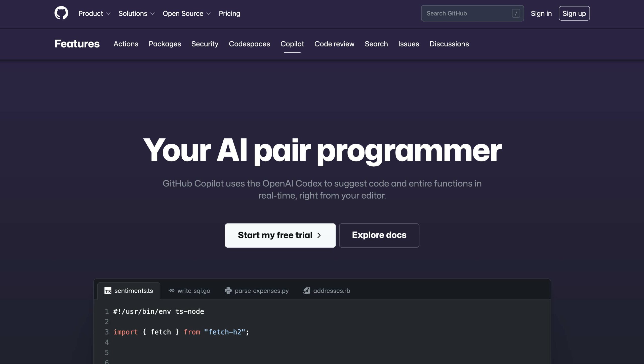This screenshot has width=644, height=364.
Task: Open the Code review features page
Action: (x=334, y=44)
